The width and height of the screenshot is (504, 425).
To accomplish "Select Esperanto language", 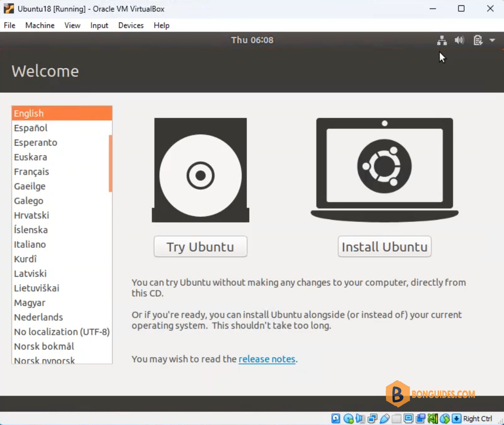I will pos(62,142).
